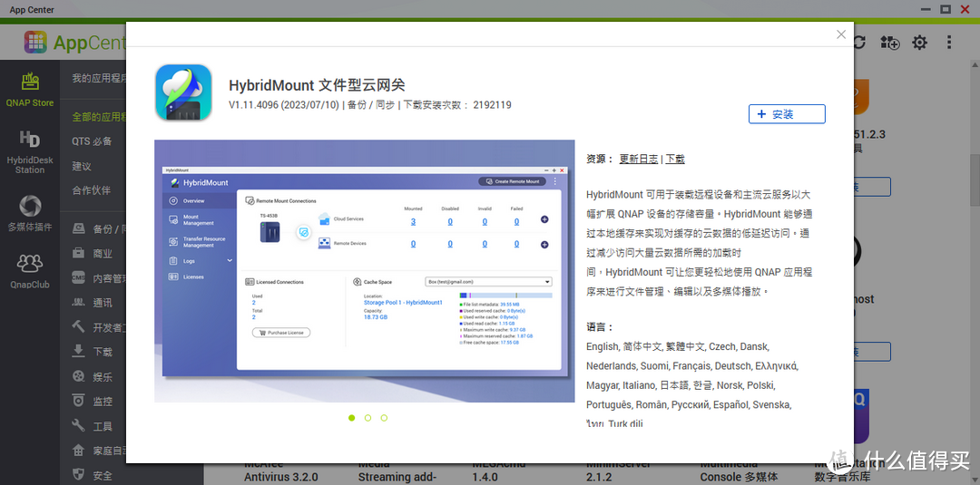
Task: Install HybridMount with 安装 button
Action: point(787,114)
